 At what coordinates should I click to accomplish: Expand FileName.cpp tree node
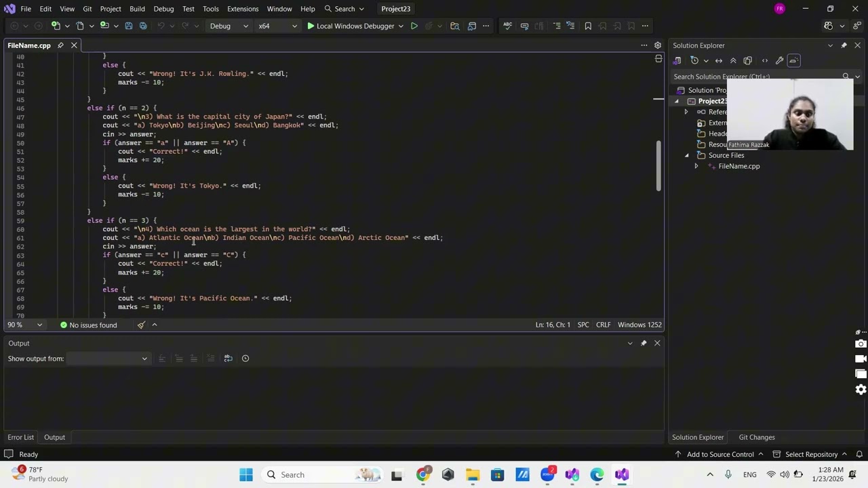pos(696,166)
